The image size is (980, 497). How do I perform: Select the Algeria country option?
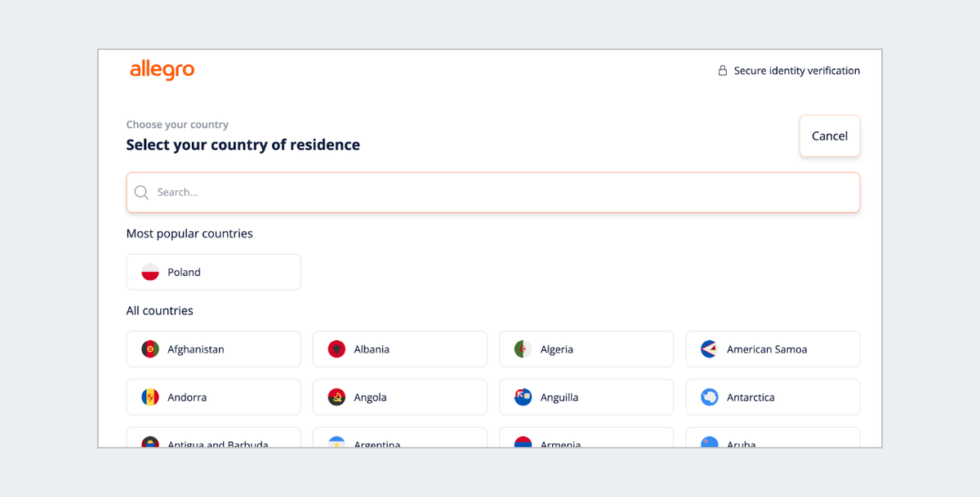click(586, 349)
